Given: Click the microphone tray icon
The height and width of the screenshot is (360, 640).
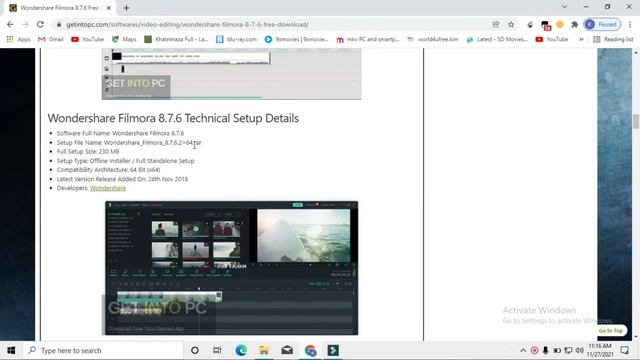Looking at the screenshot, I should (x=545, y=350).
